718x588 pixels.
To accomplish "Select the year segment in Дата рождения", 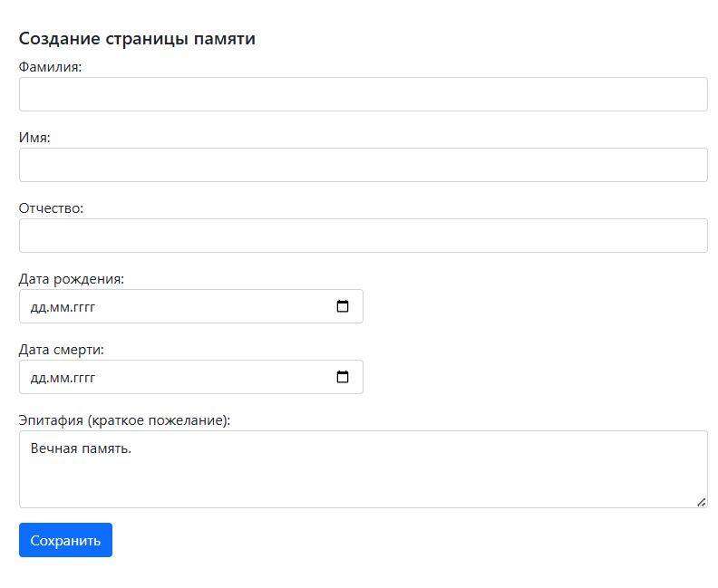I will pos(82,307).
